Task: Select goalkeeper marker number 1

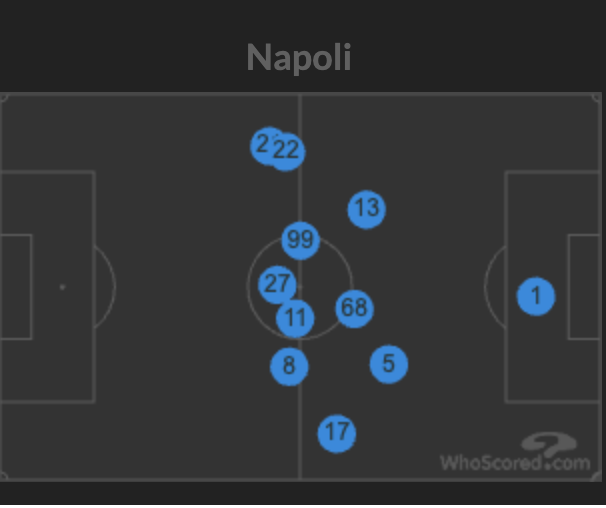Action: [x=536, y=297]
